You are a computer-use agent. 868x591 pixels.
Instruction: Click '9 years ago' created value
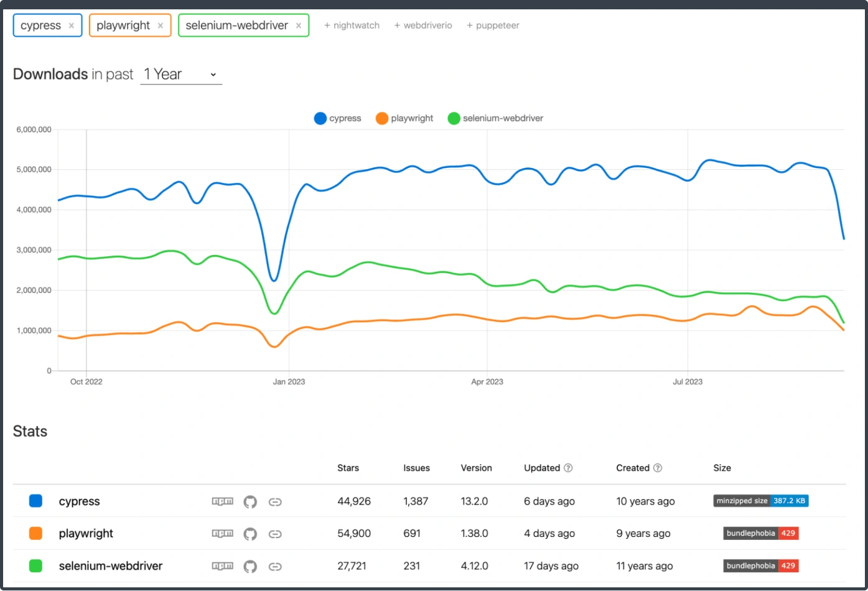point(643,534)
